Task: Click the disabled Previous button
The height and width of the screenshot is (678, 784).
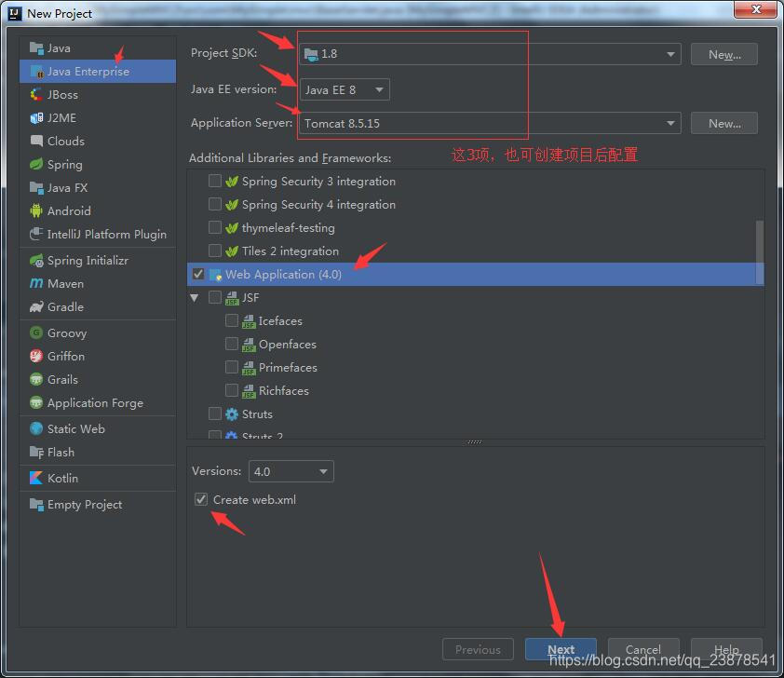Action: click(478, 649)
